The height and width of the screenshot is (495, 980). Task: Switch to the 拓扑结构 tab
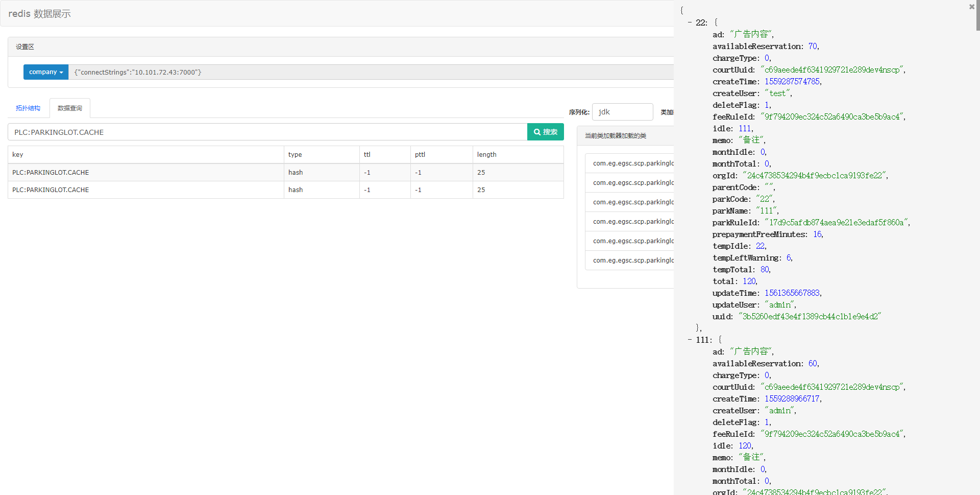[28, 108]
